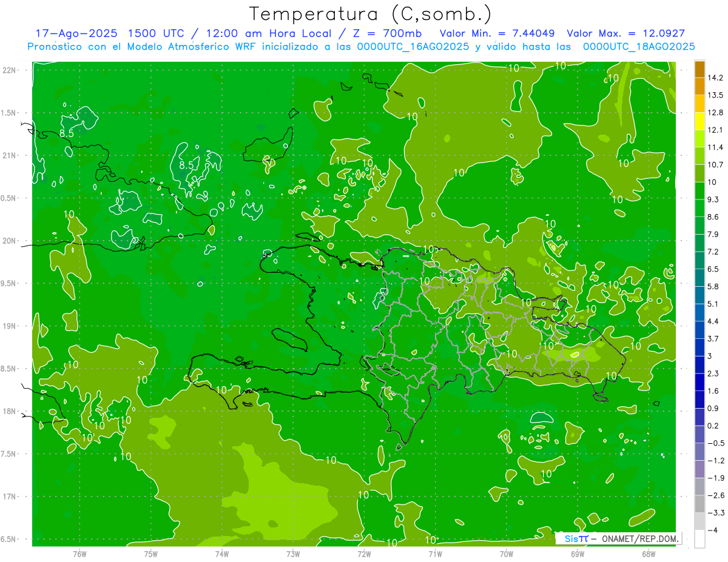Click the '69W' longitude label
The width and height of the screenshot is (728, 562).
(x=577, y=554)
